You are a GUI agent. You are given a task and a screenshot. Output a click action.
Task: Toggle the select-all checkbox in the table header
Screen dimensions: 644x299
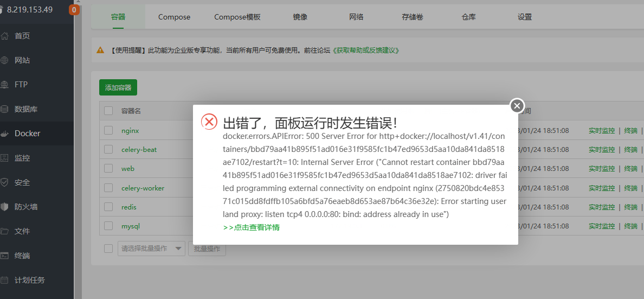pyautogui.click(x=108, y=111)
